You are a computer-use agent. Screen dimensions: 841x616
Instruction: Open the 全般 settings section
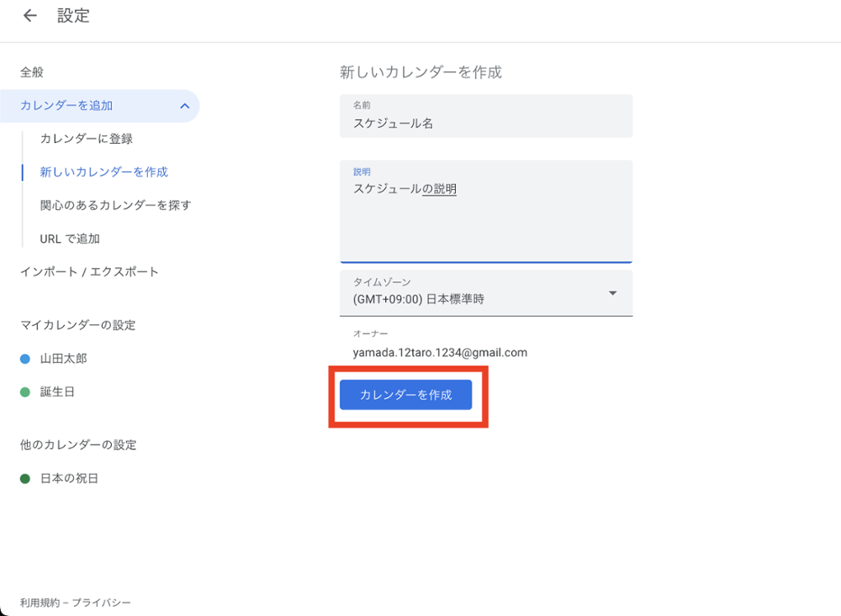coord(32,73)
